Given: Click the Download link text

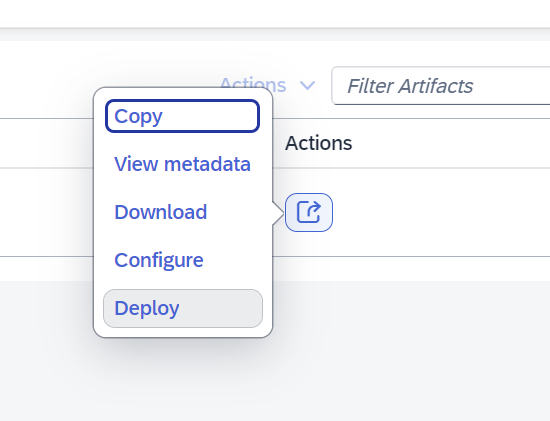Looking at the screenshot, I should click(161, 212).
